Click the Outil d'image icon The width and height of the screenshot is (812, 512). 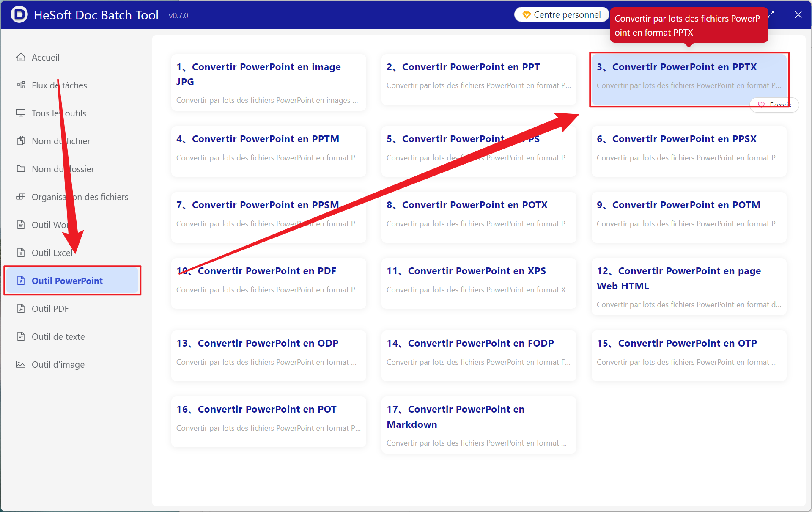(21, 364)
